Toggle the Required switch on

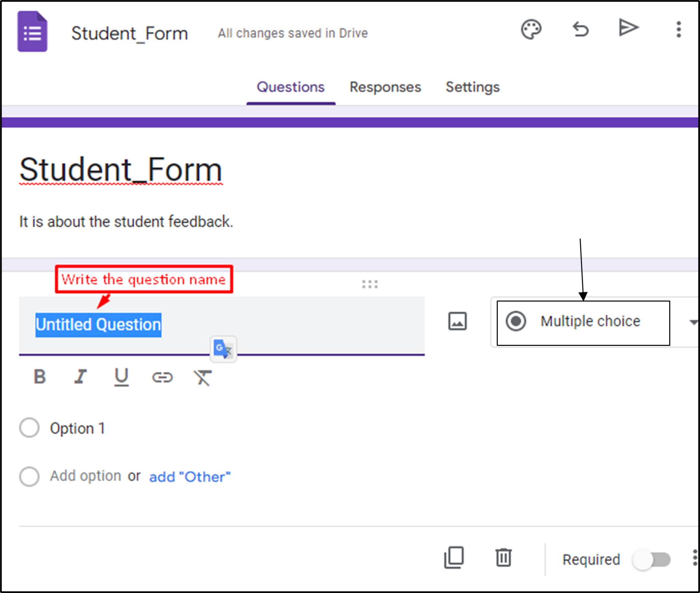[x=652, y=560]
